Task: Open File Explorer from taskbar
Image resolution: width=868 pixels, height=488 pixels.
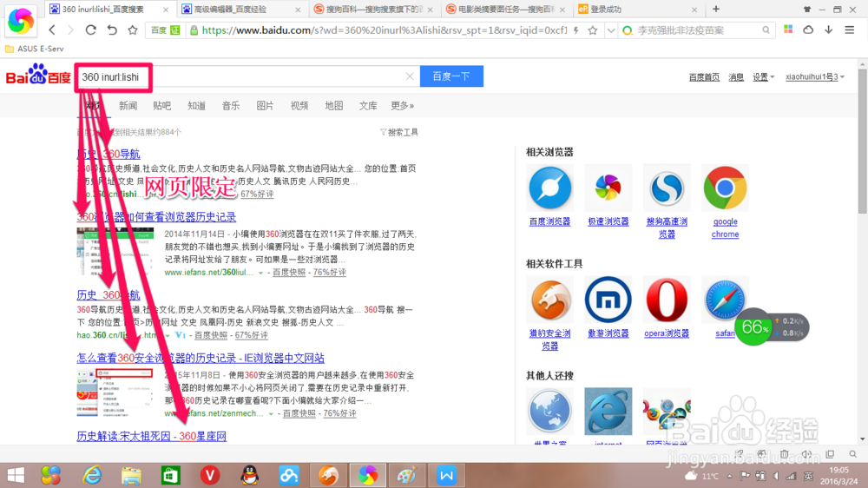Action: (x=132, y=475)
